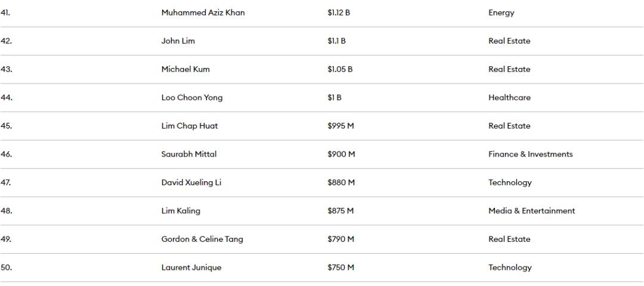The height and width of the screenshot is (286, 644).
Task: Click the Technology label in row 47
Action: (510, 182)
